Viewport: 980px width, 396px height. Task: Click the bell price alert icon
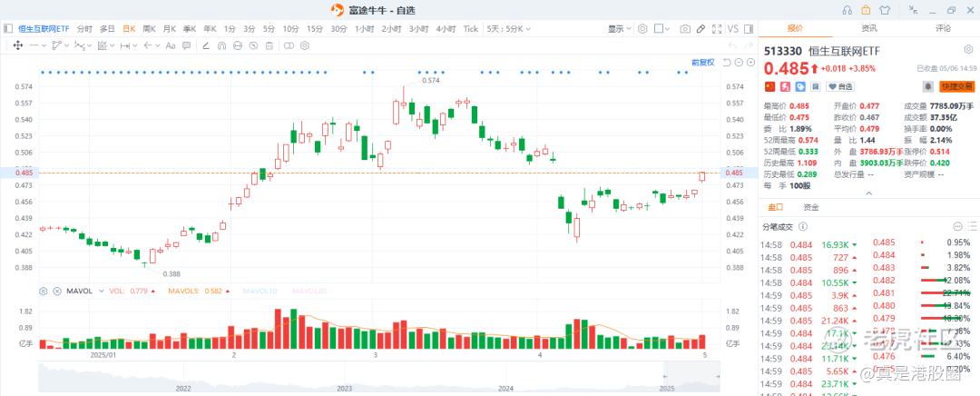[928, 86]
